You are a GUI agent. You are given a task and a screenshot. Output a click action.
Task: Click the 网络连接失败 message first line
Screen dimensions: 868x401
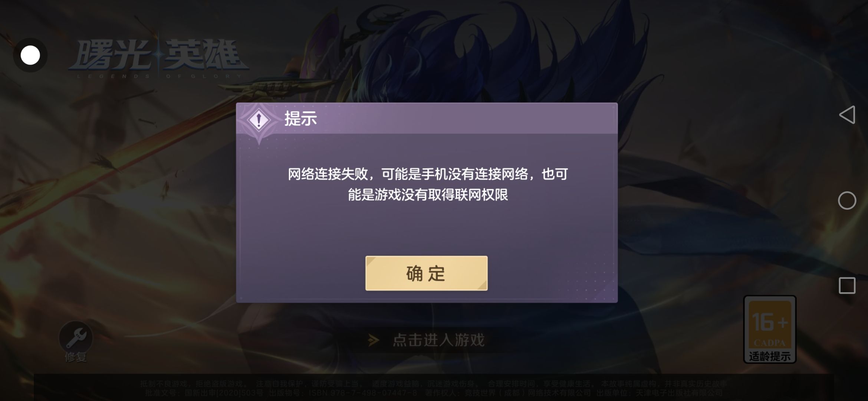pyautogui.click(x=428, y=174)
